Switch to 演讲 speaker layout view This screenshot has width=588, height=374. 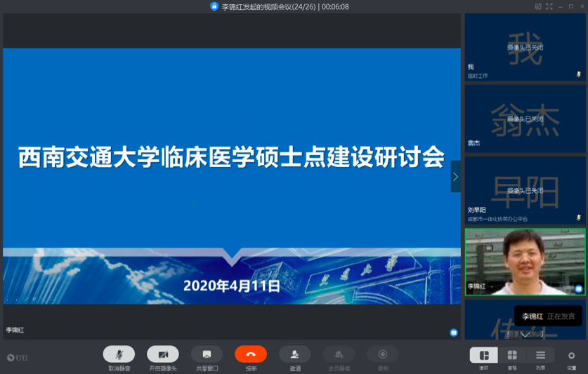click(484, 356)
